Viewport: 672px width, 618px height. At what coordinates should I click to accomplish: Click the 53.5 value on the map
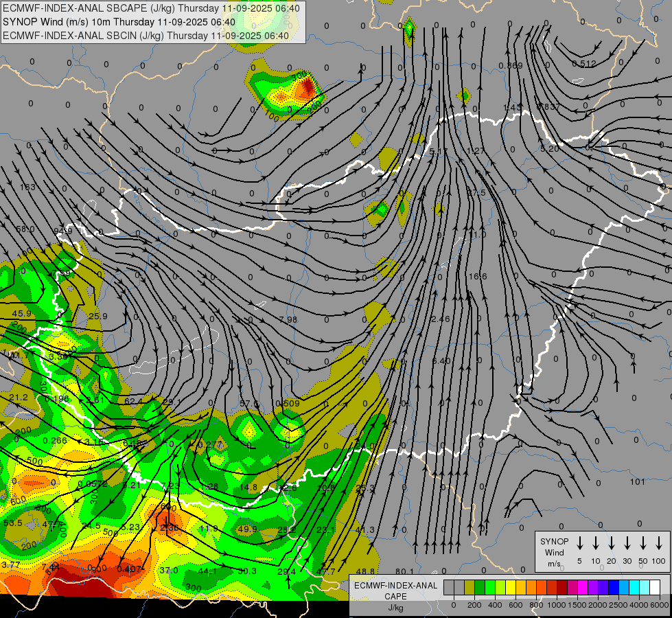pyautogui.click(x=13, y=523)
